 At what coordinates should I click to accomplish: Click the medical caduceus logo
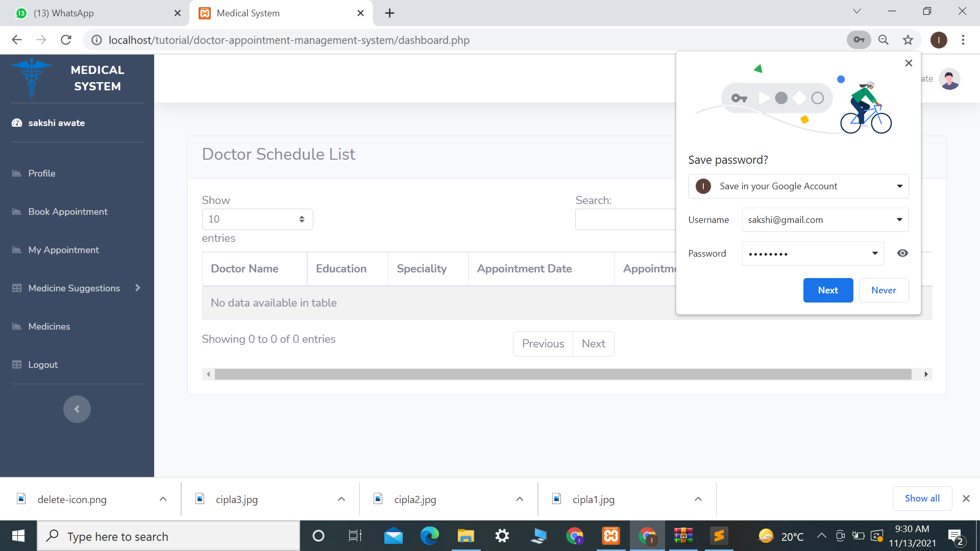(32, 78)
